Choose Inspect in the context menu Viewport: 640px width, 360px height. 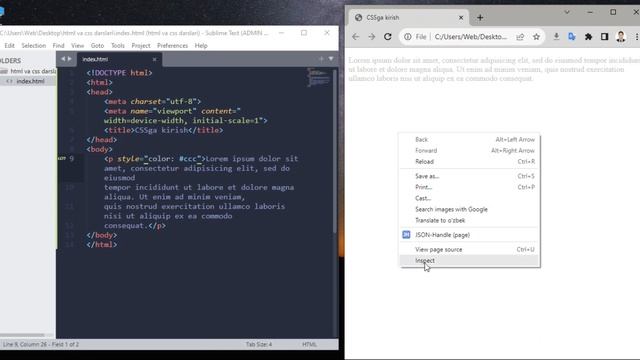469,260
